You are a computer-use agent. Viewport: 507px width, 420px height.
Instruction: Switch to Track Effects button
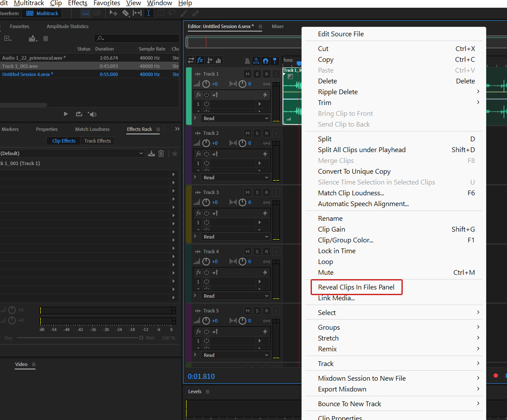[97, 141]
